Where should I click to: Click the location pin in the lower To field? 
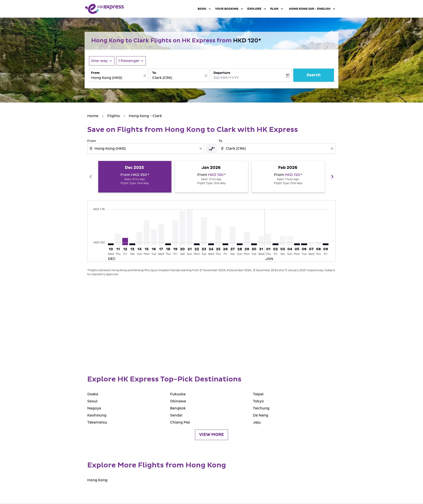222,149
